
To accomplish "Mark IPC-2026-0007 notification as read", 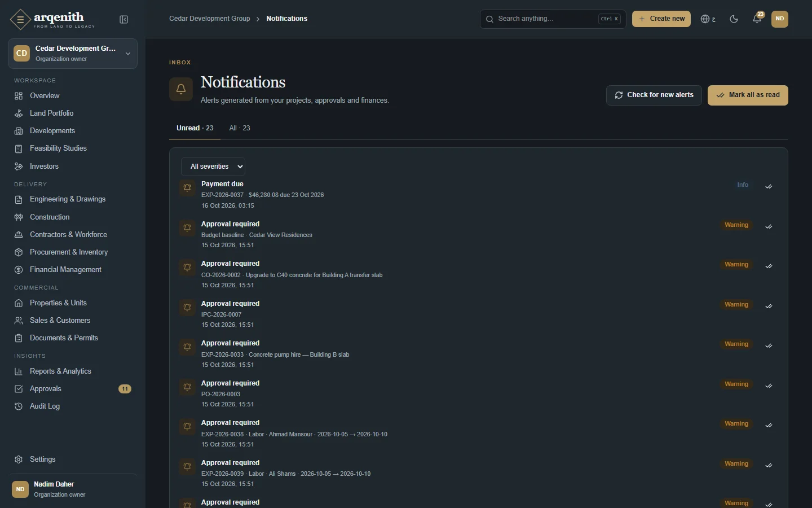I will point(769,306).
